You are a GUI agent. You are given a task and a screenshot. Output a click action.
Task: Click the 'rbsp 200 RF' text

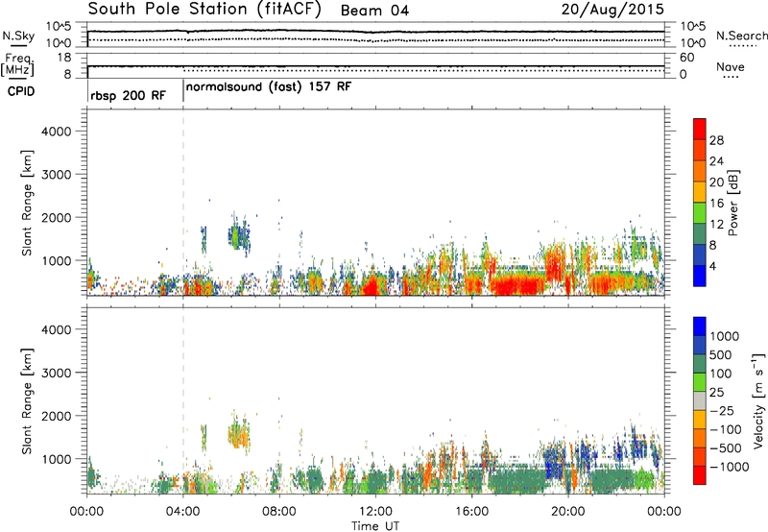pos(128,95)
